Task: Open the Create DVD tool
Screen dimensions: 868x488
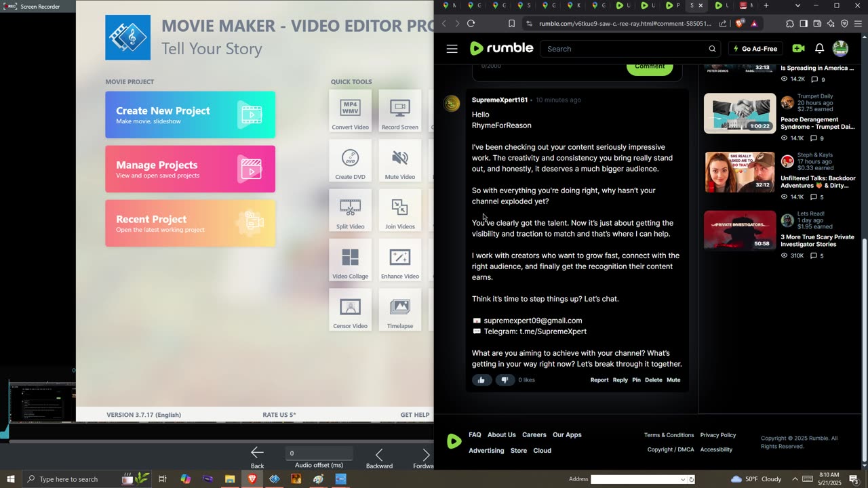Action: click(x=351, y=161)
